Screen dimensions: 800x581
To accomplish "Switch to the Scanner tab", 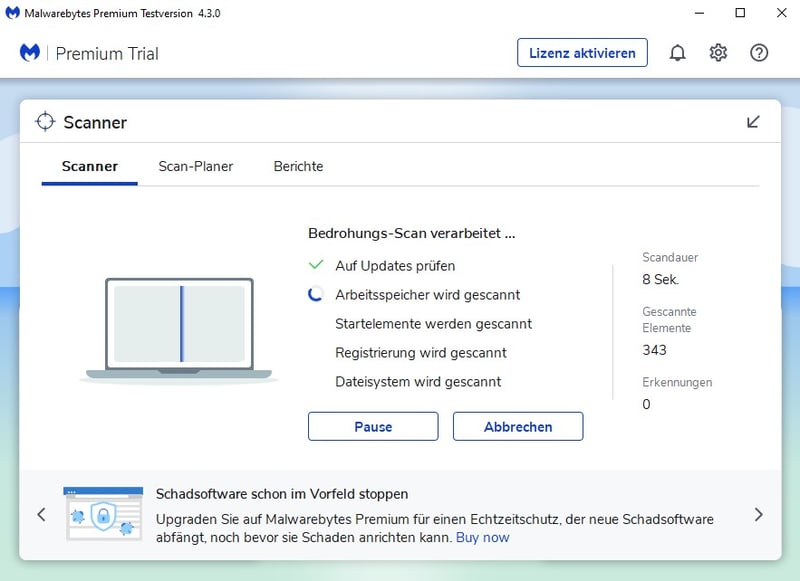I will [90, 167].
